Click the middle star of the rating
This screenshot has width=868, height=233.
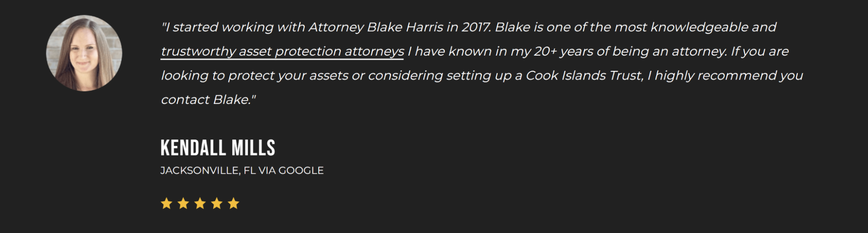pos(200,203)
